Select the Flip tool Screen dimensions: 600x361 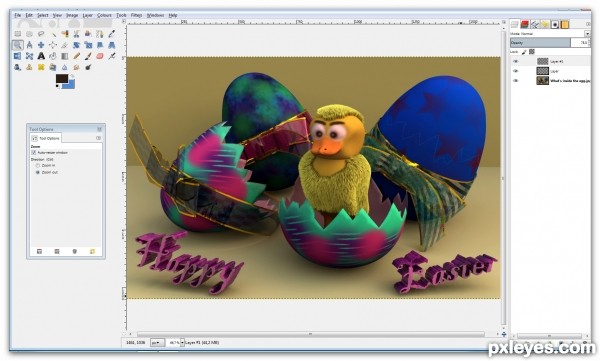[18, 56]
